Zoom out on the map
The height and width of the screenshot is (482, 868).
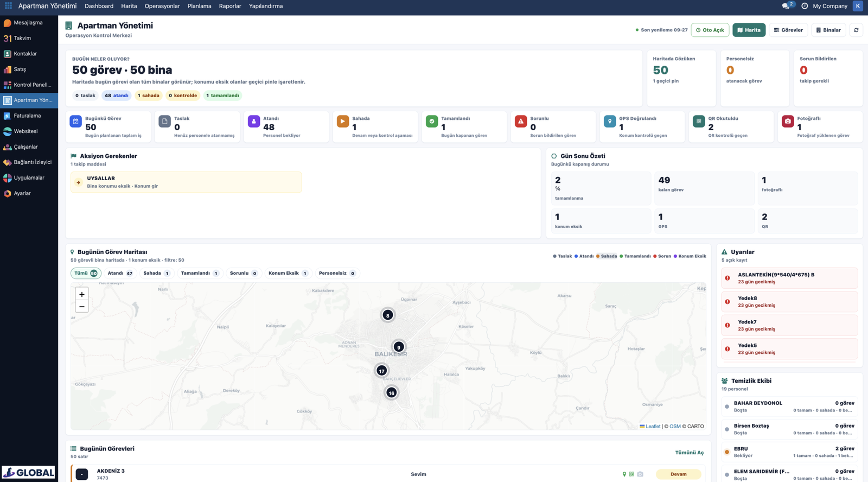coord(82,307)
